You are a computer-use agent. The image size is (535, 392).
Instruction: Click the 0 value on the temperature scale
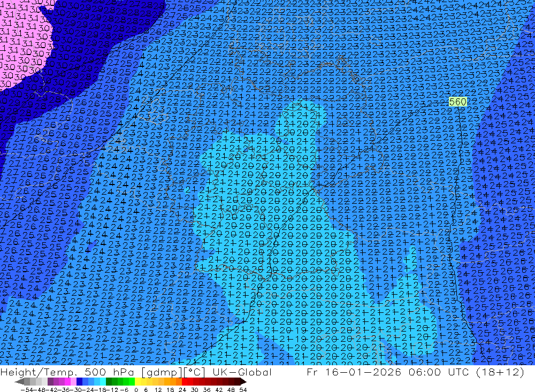pyautogui.click(x=136, y=390)
